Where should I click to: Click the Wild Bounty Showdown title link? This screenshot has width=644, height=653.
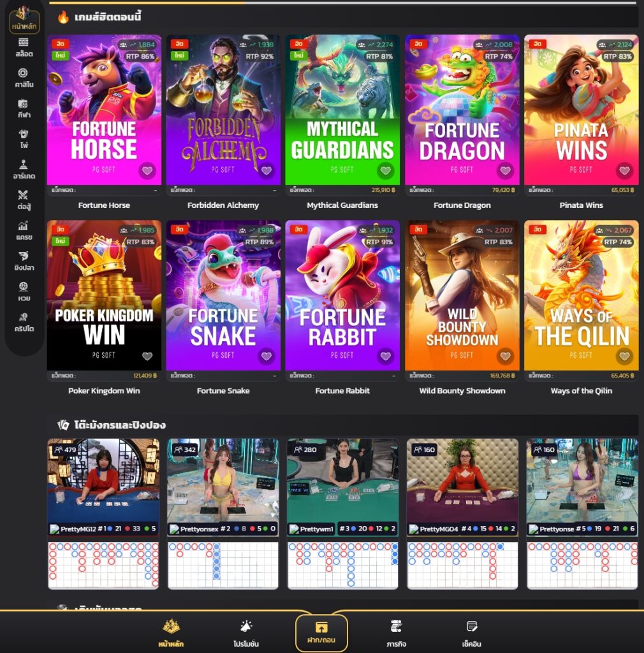point(462,391)
